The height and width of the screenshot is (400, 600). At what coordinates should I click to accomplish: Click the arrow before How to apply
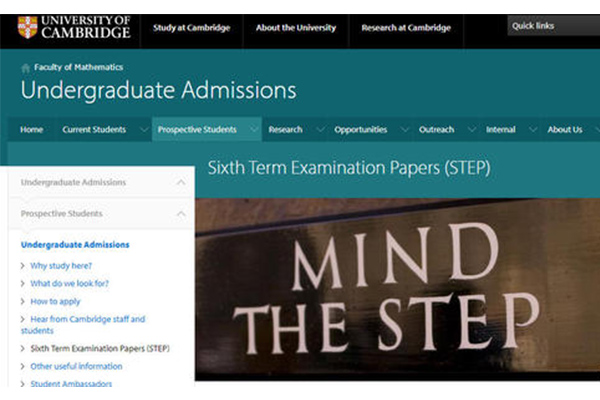(23, 301)
